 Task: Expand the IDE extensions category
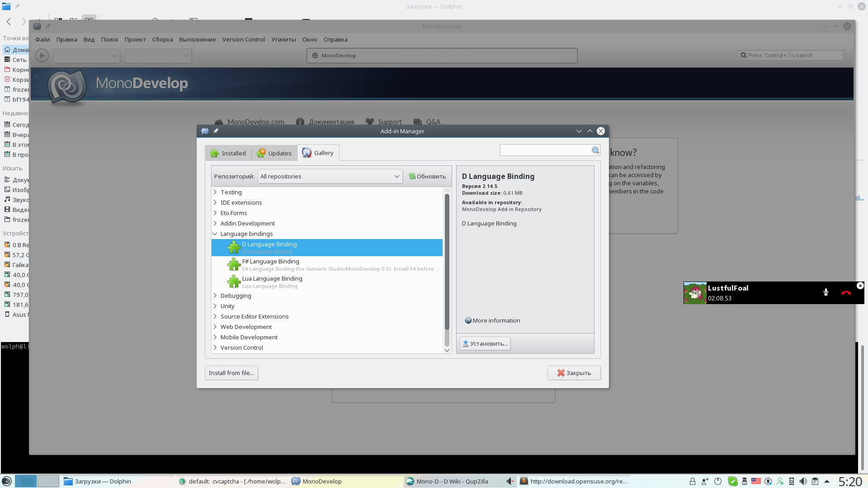pyautogui.click(x=215, y=202)
